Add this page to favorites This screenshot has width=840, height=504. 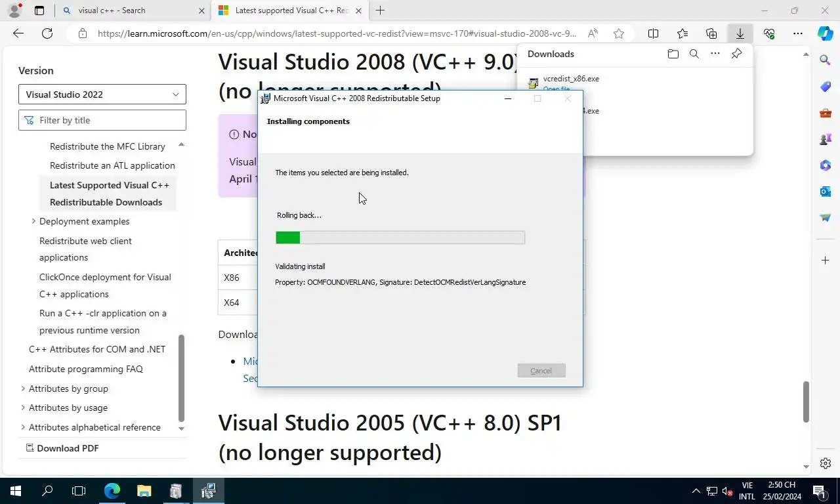click(x=619, y=33)
